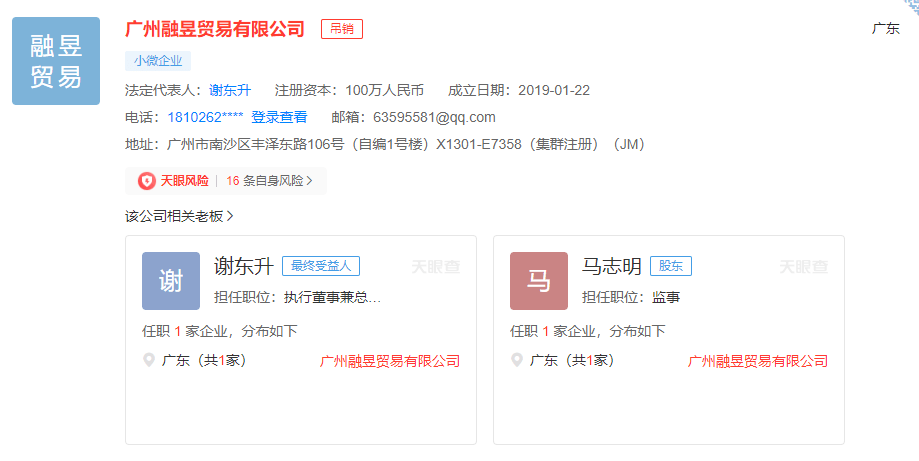Screen dimensions: 919x461
Task: Click the 马 avatar icon
Action: click(539, 281)
